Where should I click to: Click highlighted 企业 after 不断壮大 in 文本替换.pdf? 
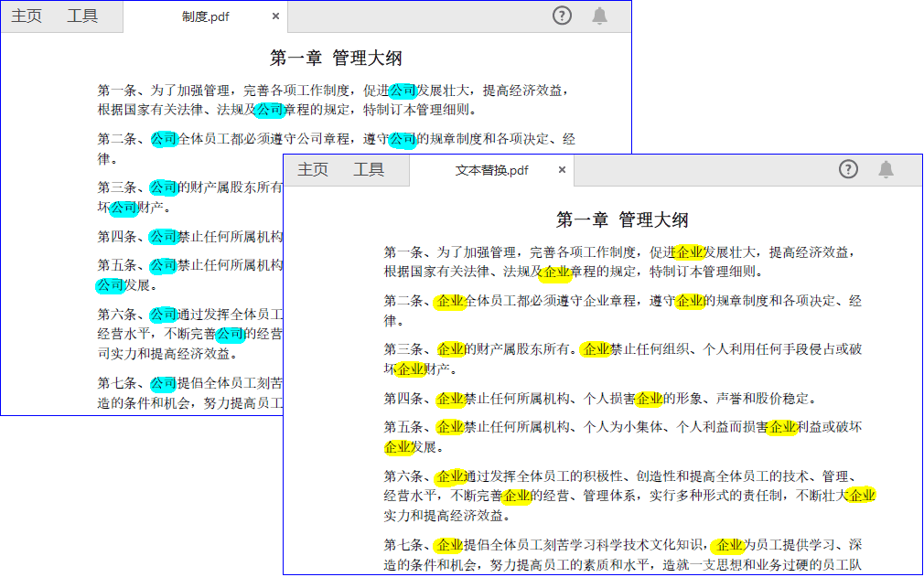pyautogui.click(x=862, y=496)
